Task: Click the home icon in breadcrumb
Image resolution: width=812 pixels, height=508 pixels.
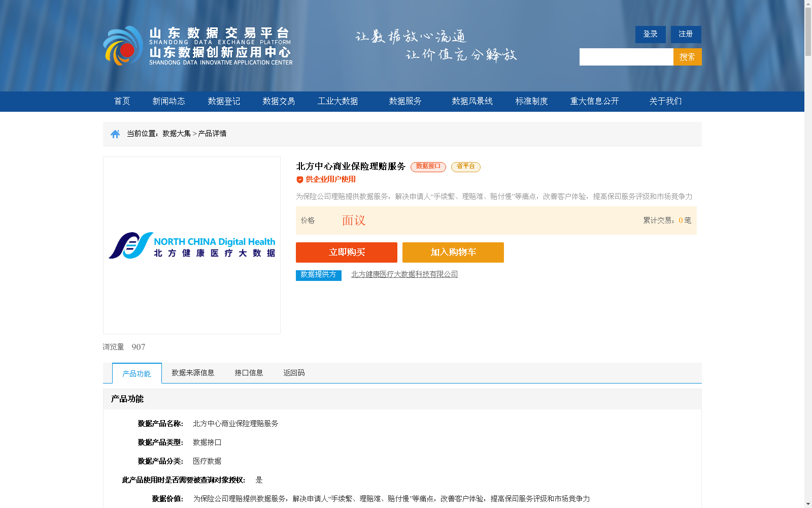Action: pos(115,134)
